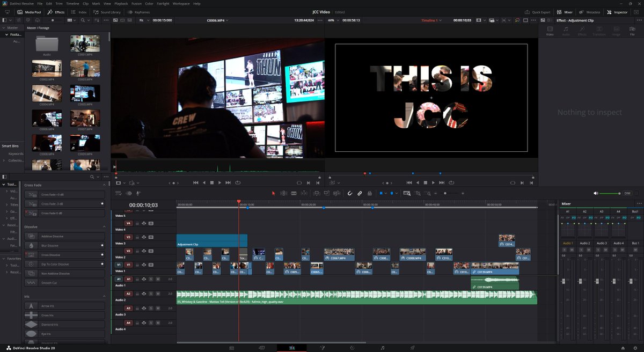The height and width of the screenshot is (352, 644).
Task: Click the Full Extent Zoom icon
Action: coord(407,193)
